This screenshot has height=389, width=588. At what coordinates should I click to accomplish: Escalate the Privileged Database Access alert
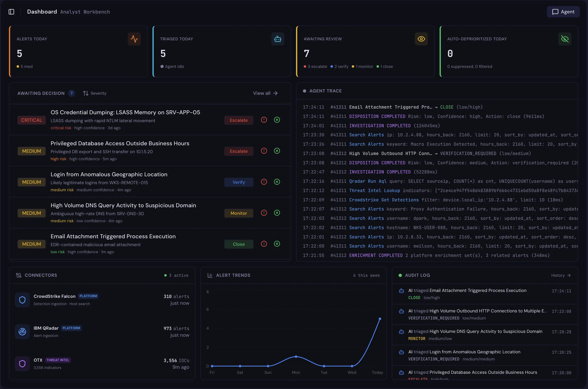238,151
